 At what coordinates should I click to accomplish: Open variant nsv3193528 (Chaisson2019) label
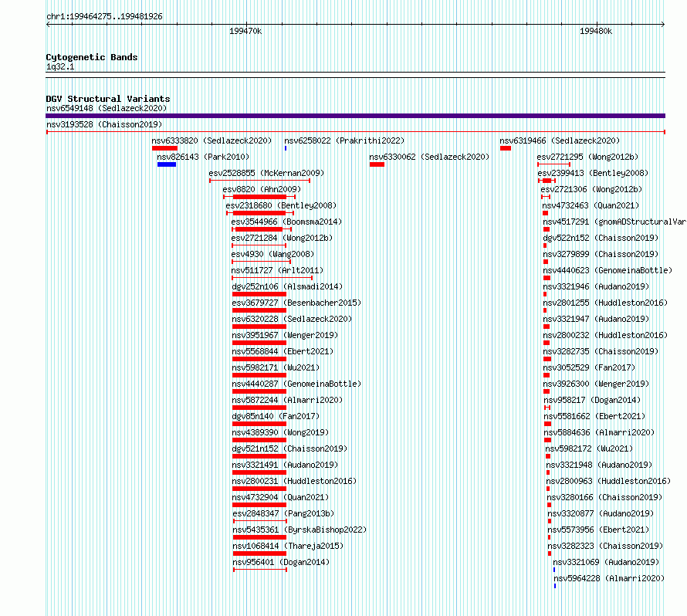(104, 124)
